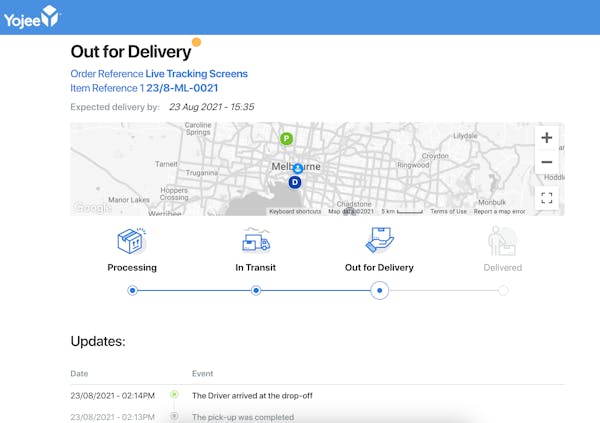Select the Processing progress step dot

(132, 291)
